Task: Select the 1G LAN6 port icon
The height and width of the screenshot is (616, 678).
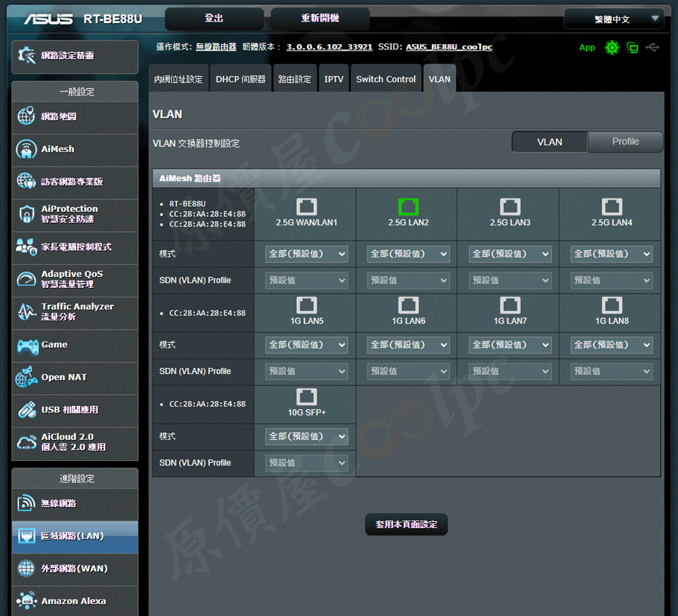Action: click(408, 305)
